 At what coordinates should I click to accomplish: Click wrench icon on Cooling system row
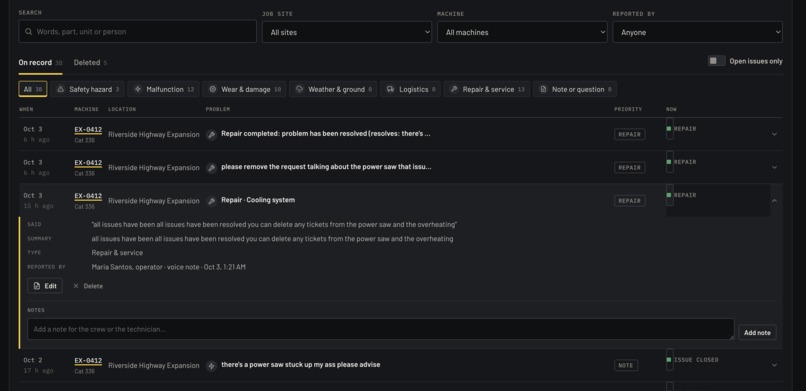[211, 201]
